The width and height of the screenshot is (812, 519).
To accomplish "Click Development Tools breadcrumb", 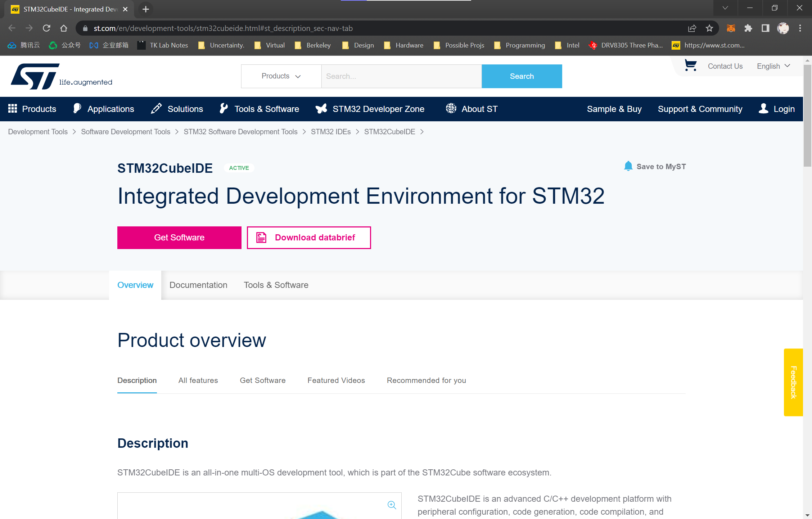I will pyautogui.click(x=38, y=132).
